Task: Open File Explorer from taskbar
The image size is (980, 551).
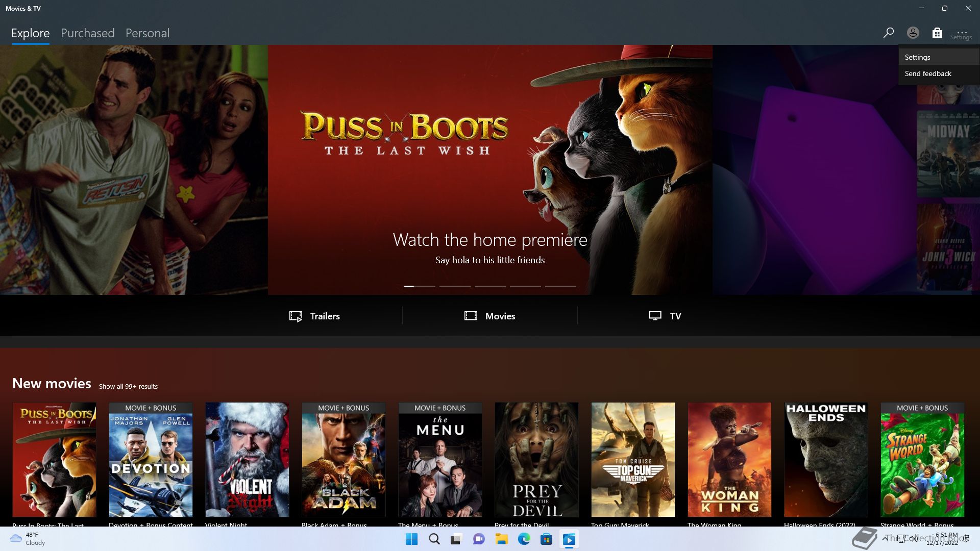Action: pyautogui.click(x=501, y=539)
